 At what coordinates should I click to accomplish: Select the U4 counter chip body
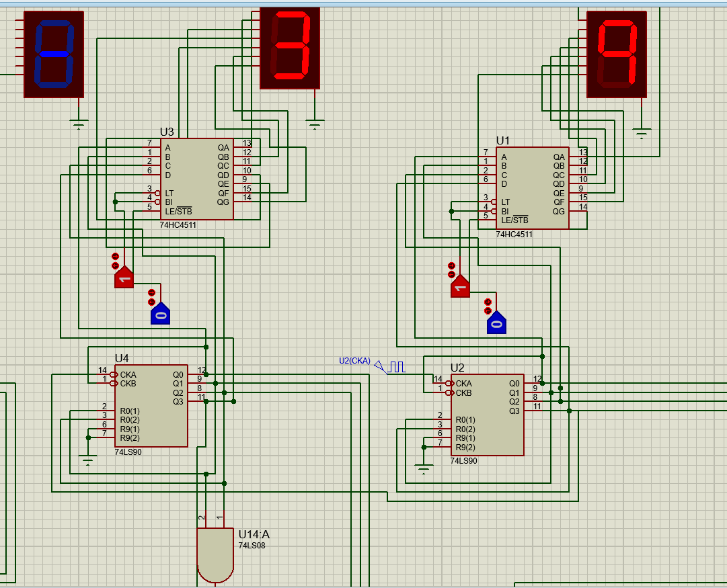point(151,406)
